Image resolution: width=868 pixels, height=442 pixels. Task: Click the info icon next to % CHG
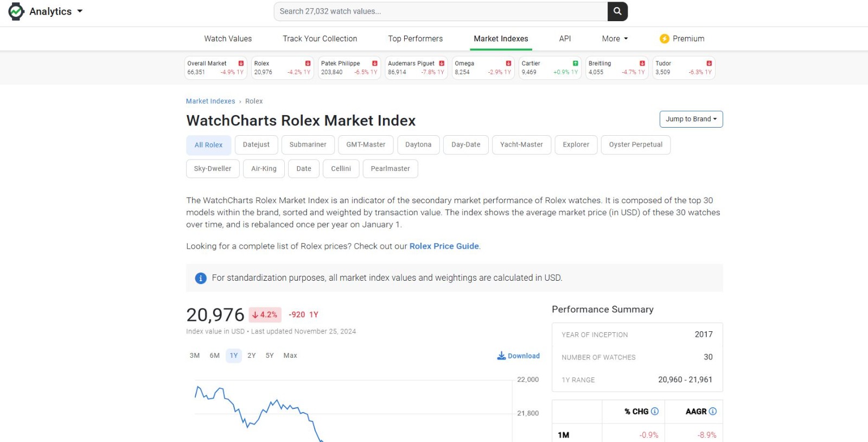pos(655,412)
